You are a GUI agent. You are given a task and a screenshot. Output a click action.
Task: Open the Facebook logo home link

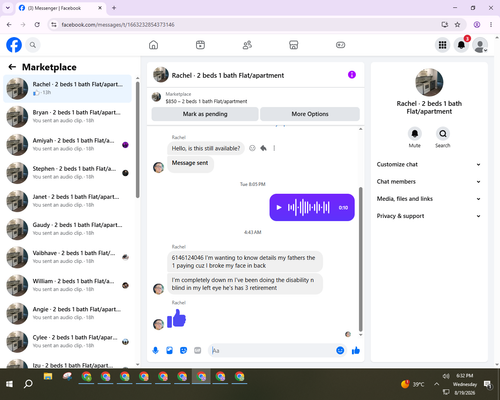[x=14, y=45]
